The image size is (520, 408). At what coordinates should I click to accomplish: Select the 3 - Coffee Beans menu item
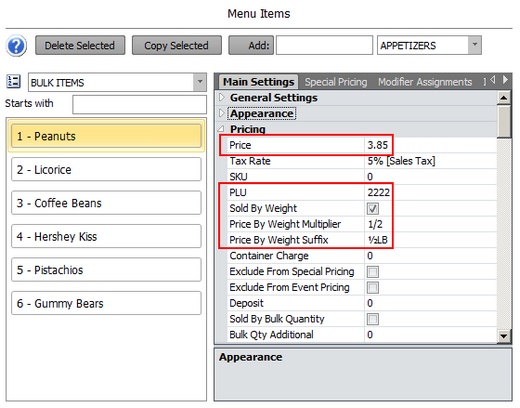(x=106, y=203)
